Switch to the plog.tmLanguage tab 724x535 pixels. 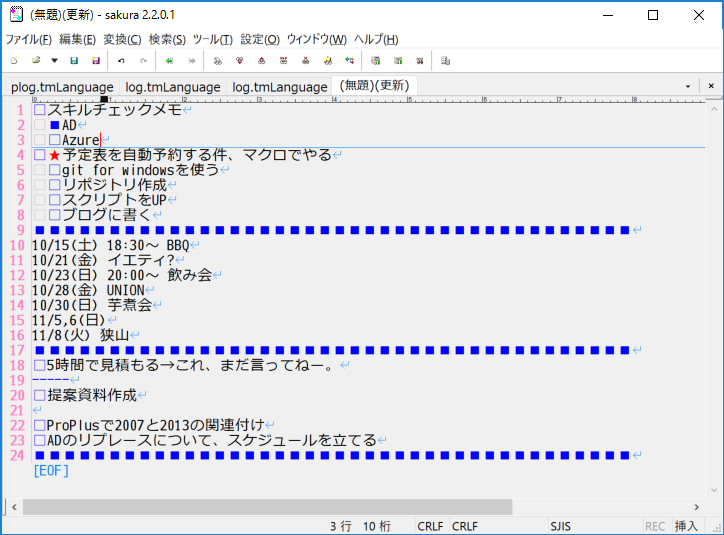pyautogui.click(x=62, y=87)
